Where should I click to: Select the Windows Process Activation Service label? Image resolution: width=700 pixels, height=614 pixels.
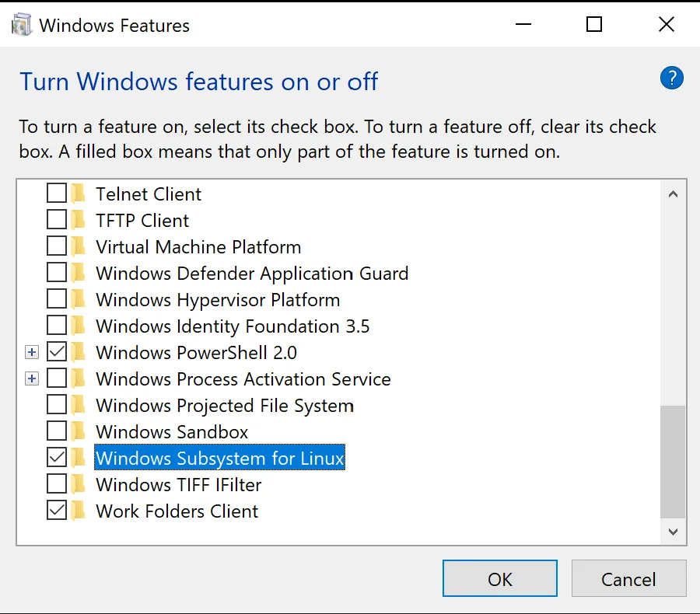(243, 379)
